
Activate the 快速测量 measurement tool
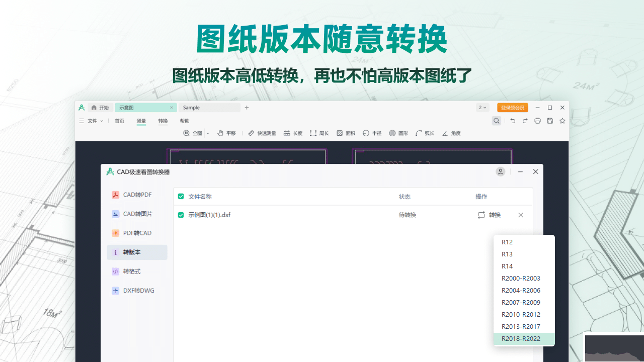pyautogui.click(x=262, y=133)
